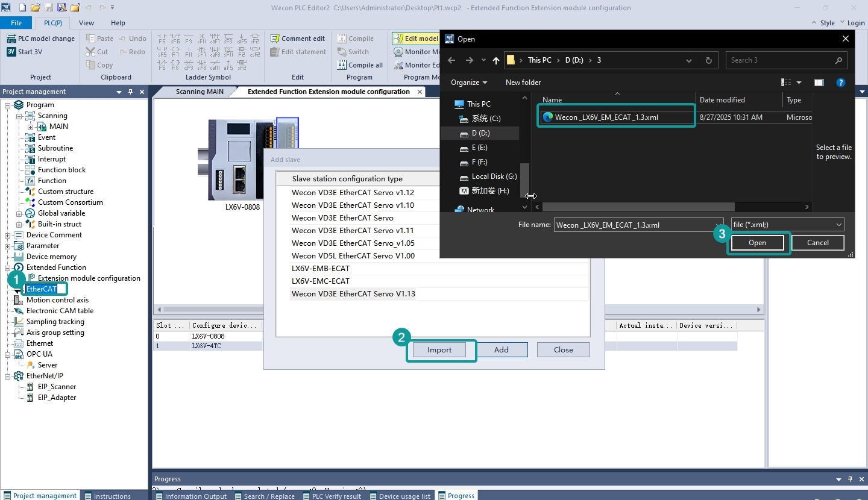Collapse the Program tree node
The image size is (868, 500).
coord(8,105)
